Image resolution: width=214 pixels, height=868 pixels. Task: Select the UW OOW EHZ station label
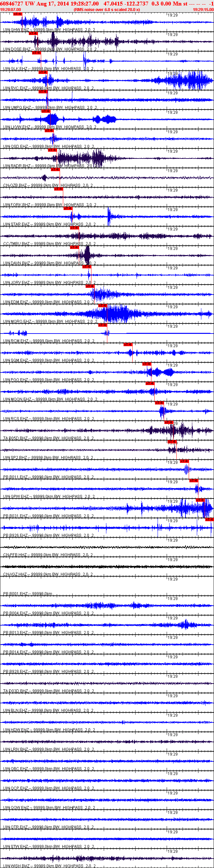coord(49,808)
